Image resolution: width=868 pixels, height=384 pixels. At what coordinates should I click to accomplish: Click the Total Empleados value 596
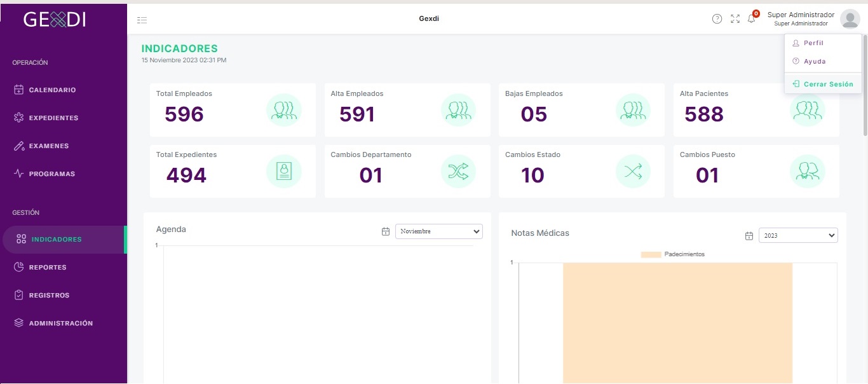[184, 114]
